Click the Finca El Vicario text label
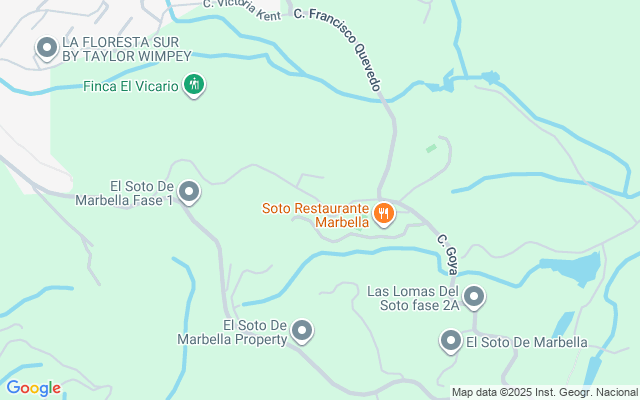Viewport: 640px width, 400px height. pyautogui.click(x=131, y=86)
